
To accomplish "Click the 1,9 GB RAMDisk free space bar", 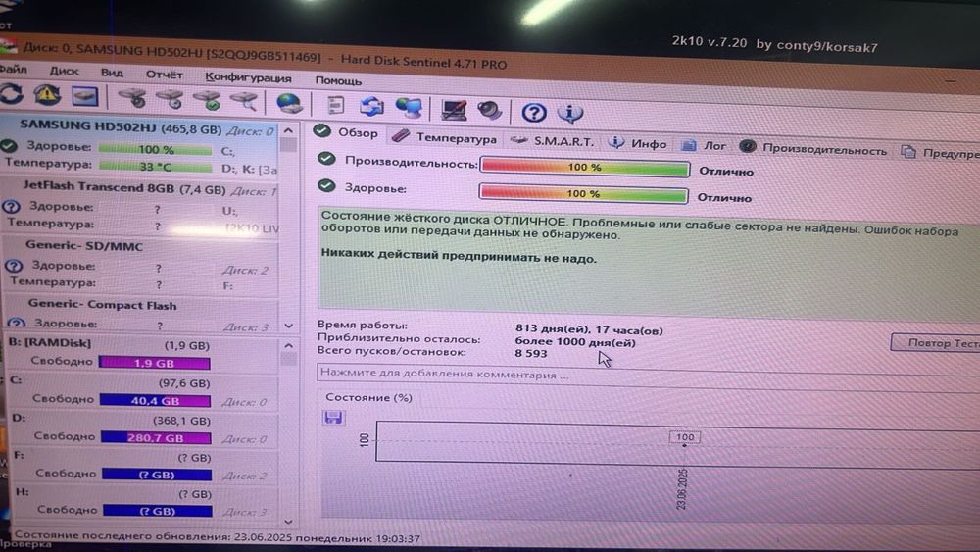I will click(154, 363).
